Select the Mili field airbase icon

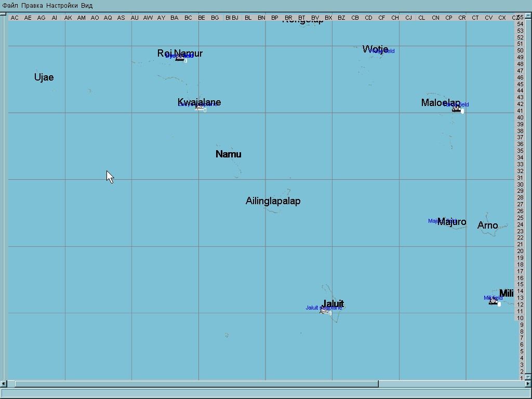(x=494, y=301)
